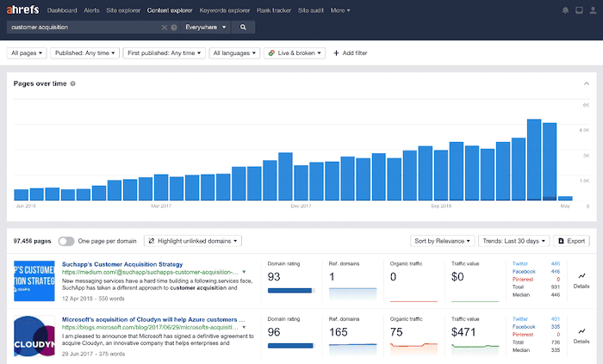Click the tallest bar in the chart

pos(534,159)
